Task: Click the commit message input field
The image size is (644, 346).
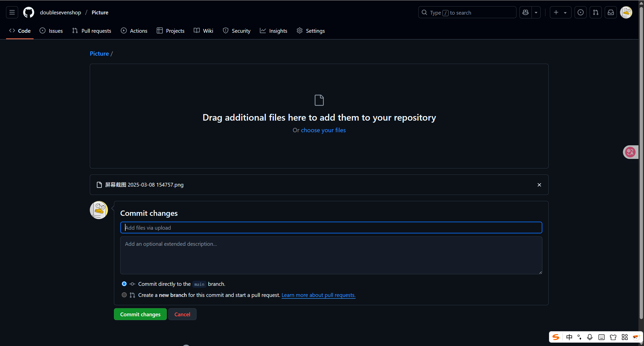Action: [x=331, y=228]
